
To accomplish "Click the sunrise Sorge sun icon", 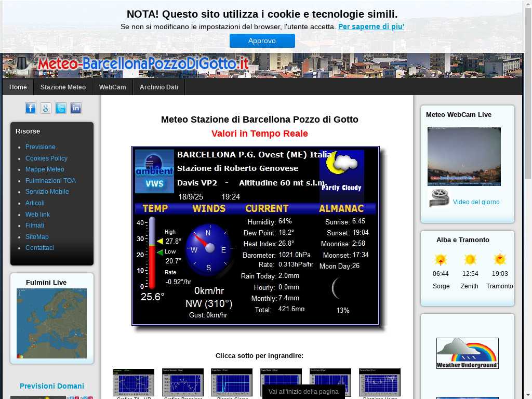I will [441, 260].
